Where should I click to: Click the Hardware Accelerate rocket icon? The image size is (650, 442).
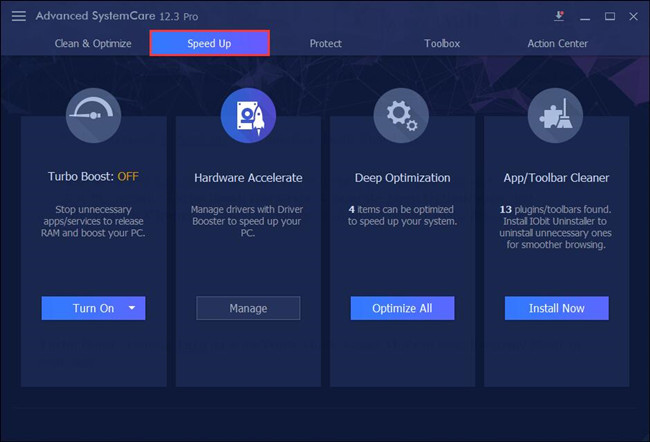tap(248, 115)
